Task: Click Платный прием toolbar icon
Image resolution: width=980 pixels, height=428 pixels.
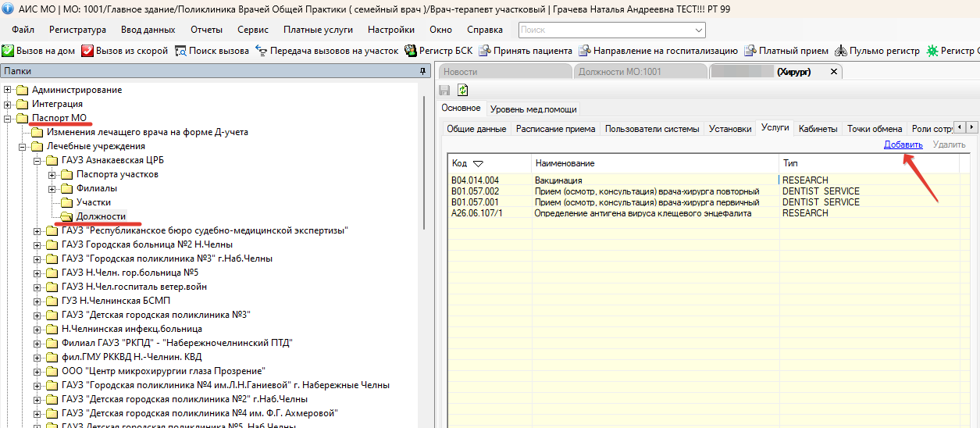Action: pyautogui.click(x=750, y=51)
